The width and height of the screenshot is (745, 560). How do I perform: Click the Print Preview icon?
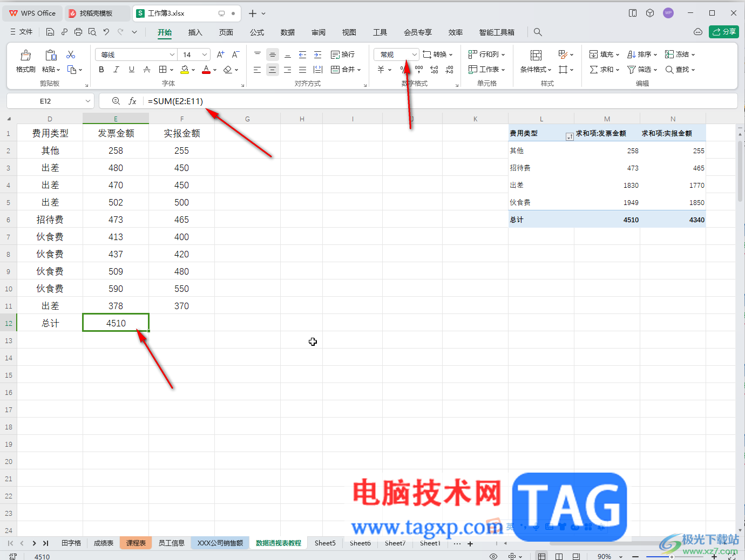coord(92,32)
